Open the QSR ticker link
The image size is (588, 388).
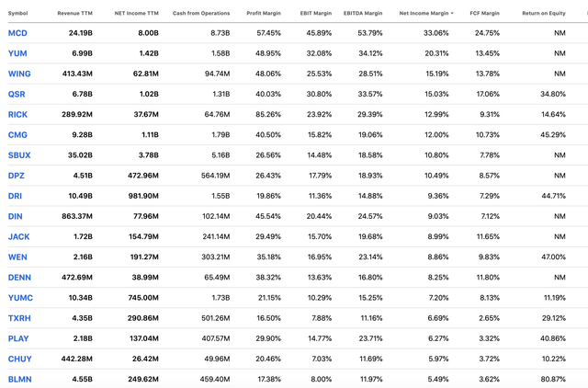point(17,94)
